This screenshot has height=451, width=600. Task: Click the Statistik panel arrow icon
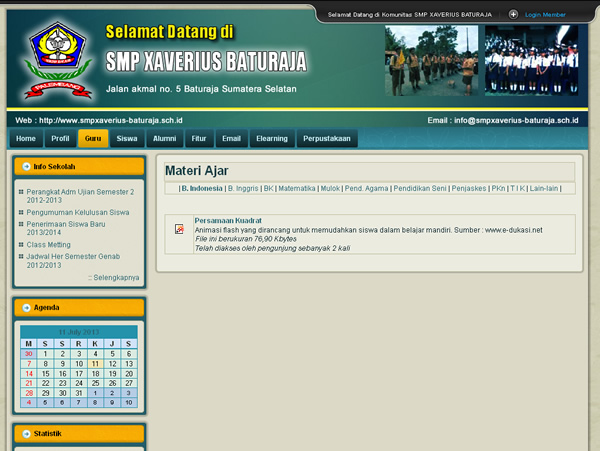(25, 434)
